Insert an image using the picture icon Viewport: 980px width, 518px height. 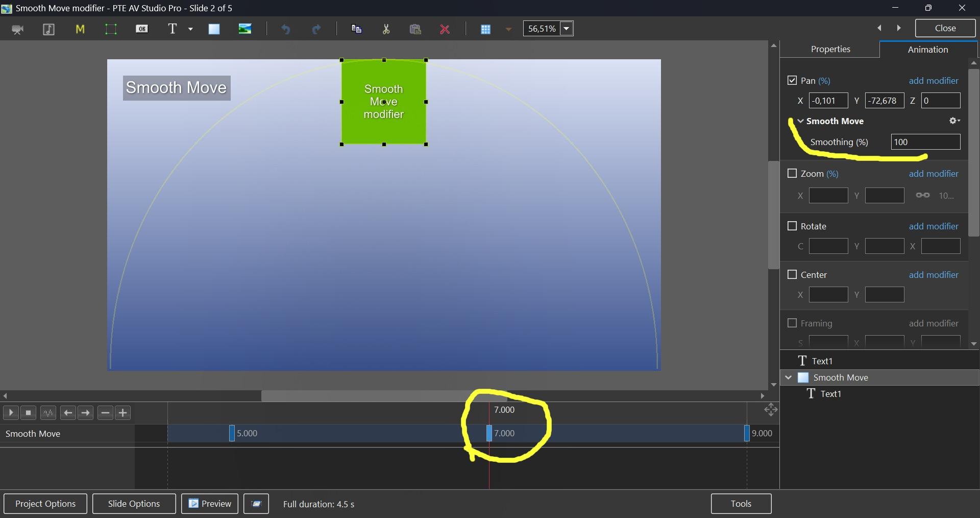(x=245, y=29)
